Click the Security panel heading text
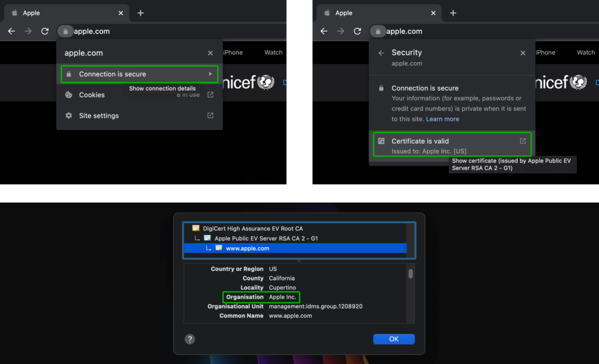Screen dimensions: 599x364 (x=407, y=53)
